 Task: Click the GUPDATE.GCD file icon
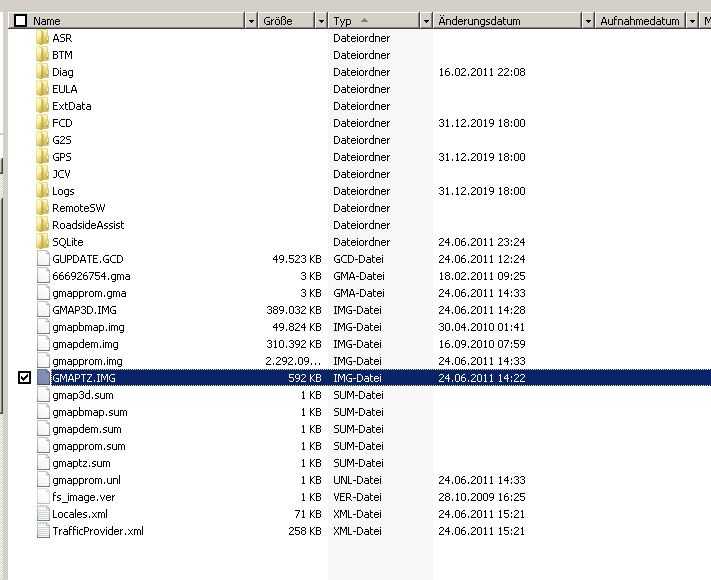42,259
